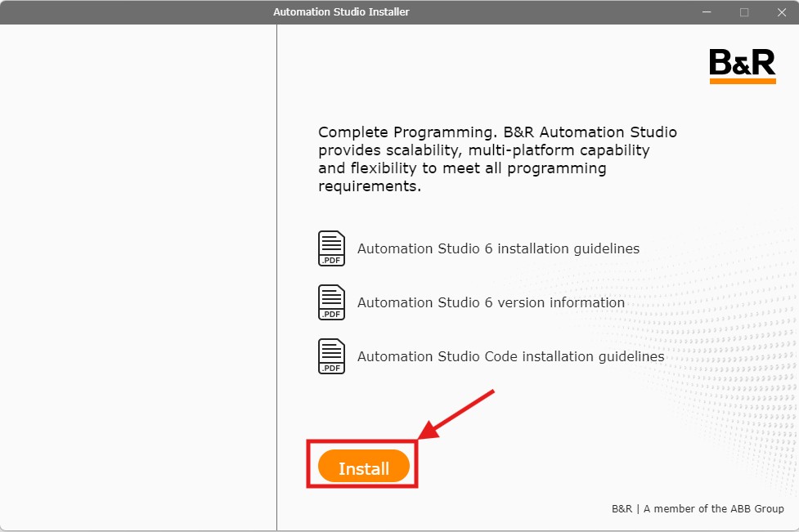This screenshot has width=799, height=532.
Task: Close the Automation Studio Installer window
Action: click(782, 11)
